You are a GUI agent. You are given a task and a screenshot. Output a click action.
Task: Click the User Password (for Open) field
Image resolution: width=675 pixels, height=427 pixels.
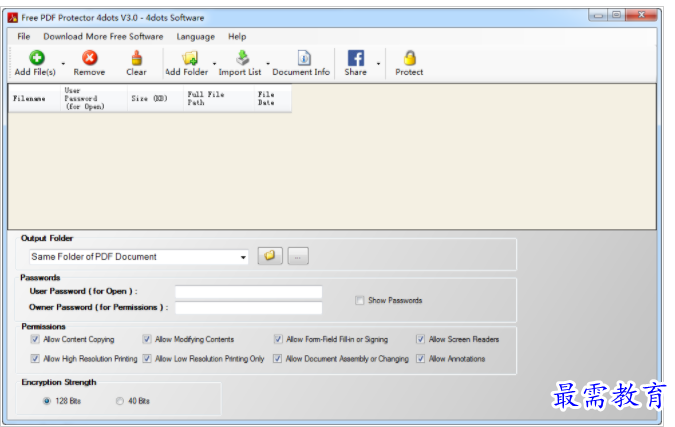pyautogui.click(x=249, y=292)
